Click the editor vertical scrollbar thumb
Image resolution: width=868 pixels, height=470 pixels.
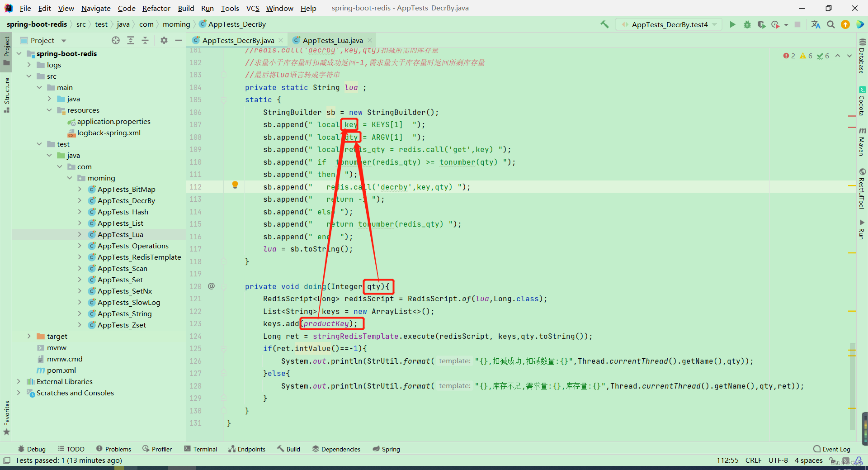[x=853, y=385]
